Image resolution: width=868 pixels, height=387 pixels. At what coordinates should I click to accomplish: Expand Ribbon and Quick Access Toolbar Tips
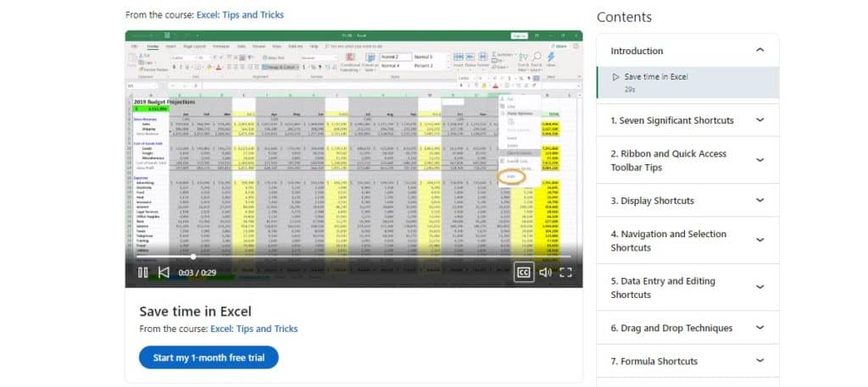coord(760,160)
